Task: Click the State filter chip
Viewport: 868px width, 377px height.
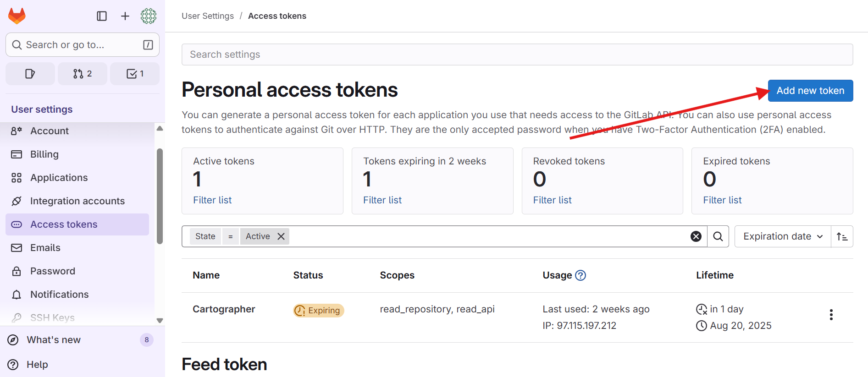Action: click(205, 236)
